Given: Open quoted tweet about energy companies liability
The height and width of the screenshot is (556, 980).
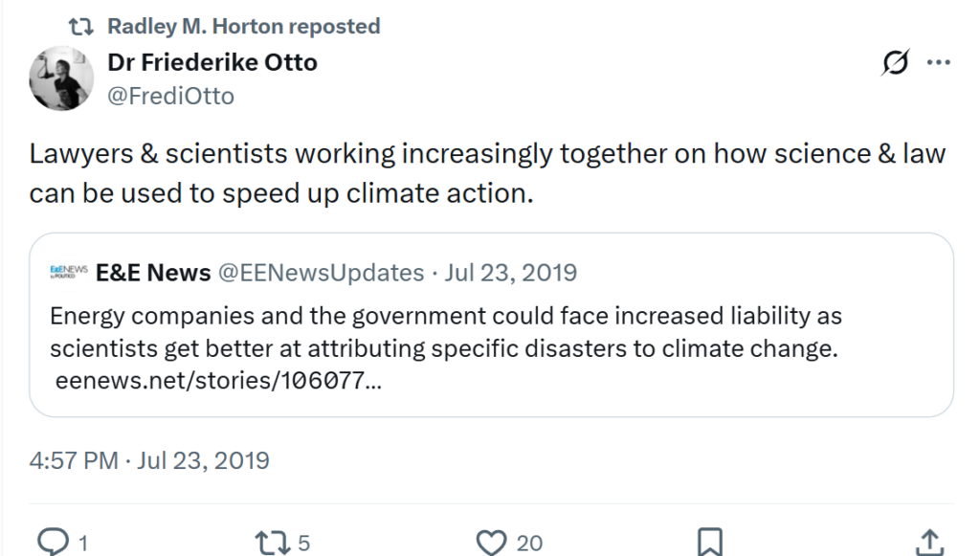Looking at the screenshot, I should click(491, 324).
